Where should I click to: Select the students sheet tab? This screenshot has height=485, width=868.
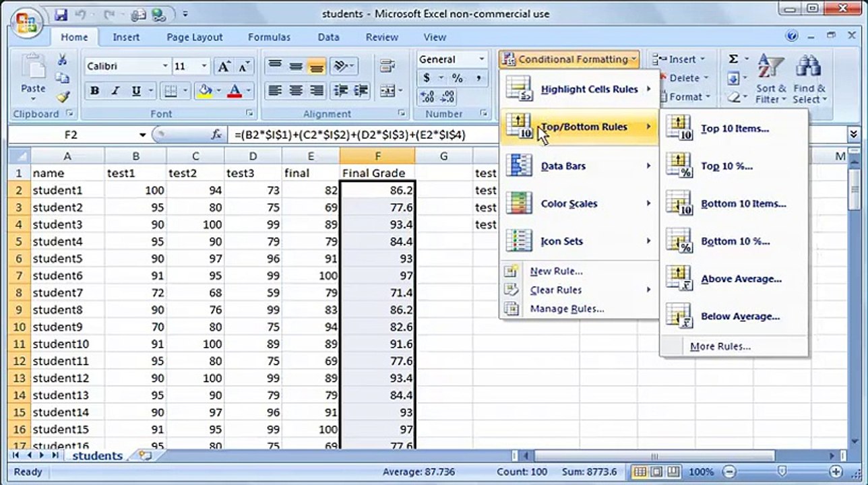[x=97, y=456]
